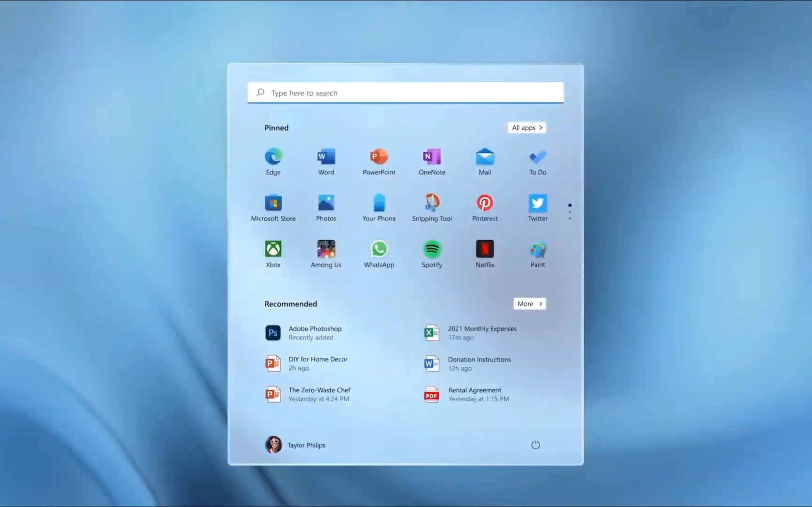The image size is (812, 507).
Task: Launch Netflix
Action: (x=485, y=253)
